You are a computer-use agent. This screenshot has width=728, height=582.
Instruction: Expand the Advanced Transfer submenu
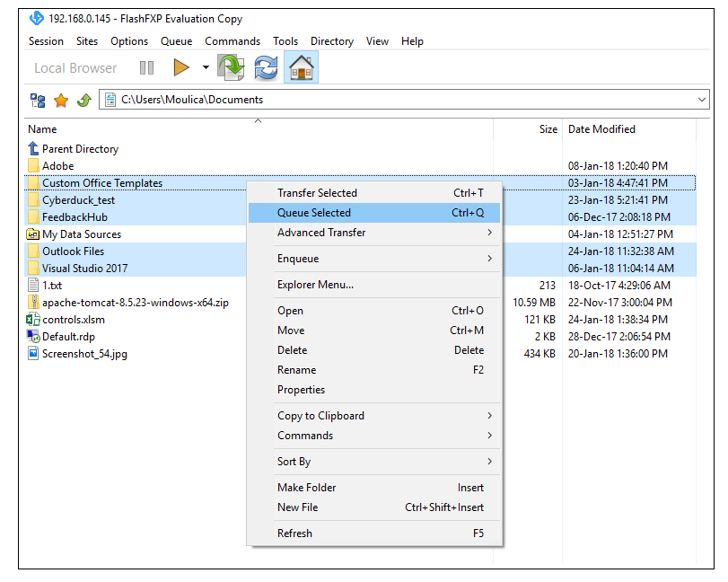click(374, 233)
